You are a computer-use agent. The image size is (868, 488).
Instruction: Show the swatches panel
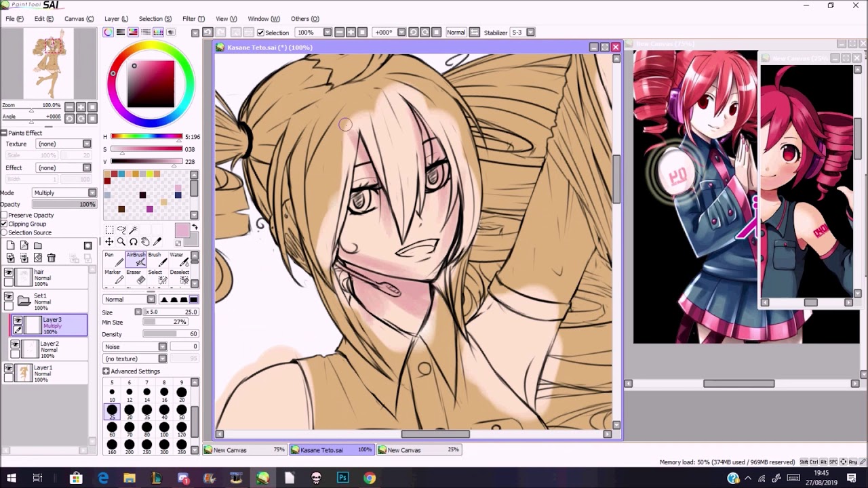click(x=158, y=33)
